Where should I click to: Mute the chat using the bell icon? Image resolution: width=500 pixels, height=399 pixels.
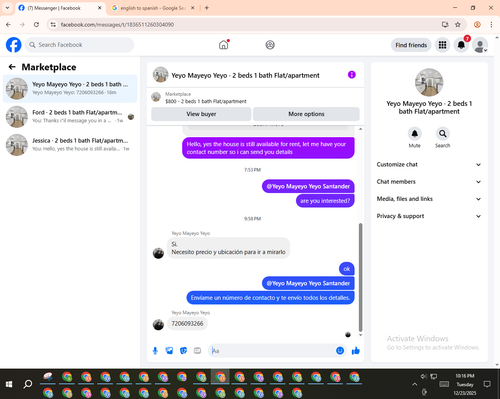click(x=415, y=134)
